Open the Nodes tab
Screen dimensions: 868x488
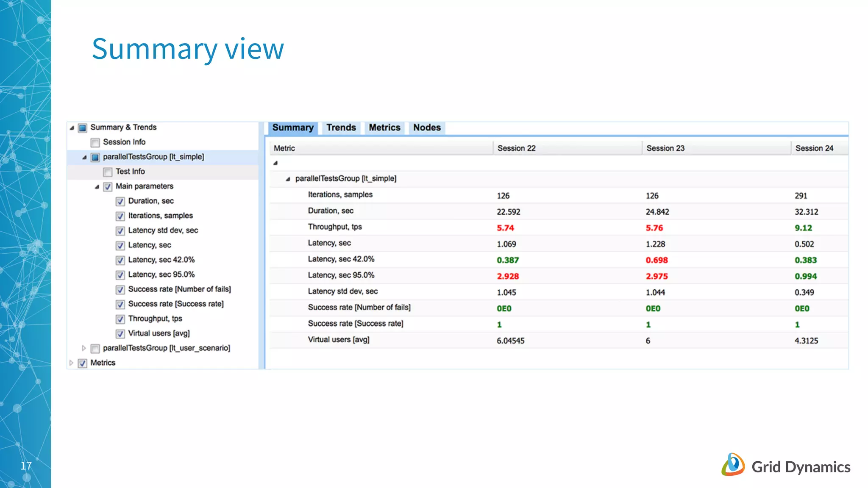point(427,128)
